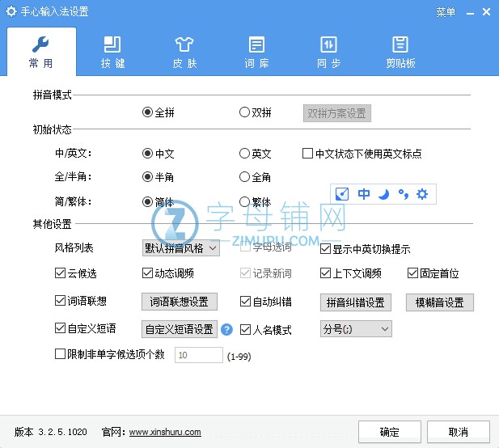This screenshot has height=448, width=499.
Task: Close the 手心输入法设置 window
Action: click(486, 12)
